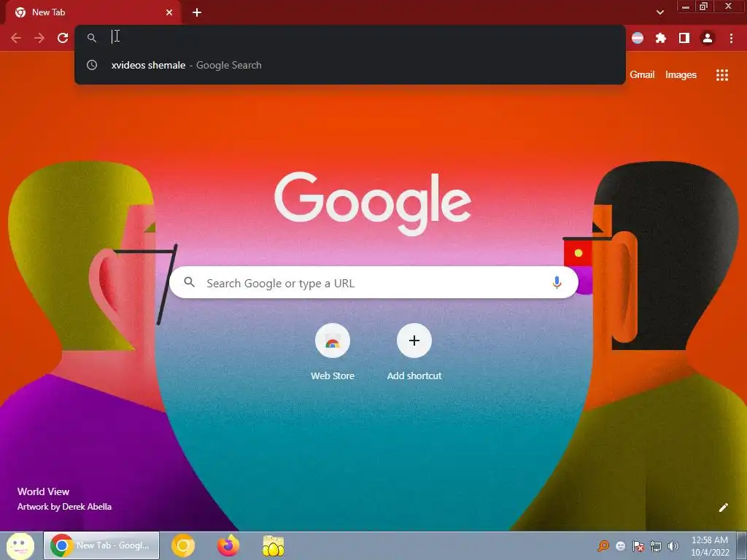This screenshot has height=560, width=747.
Task: Open the Extensions puzzle-piece menu
Action: (660, 38)
